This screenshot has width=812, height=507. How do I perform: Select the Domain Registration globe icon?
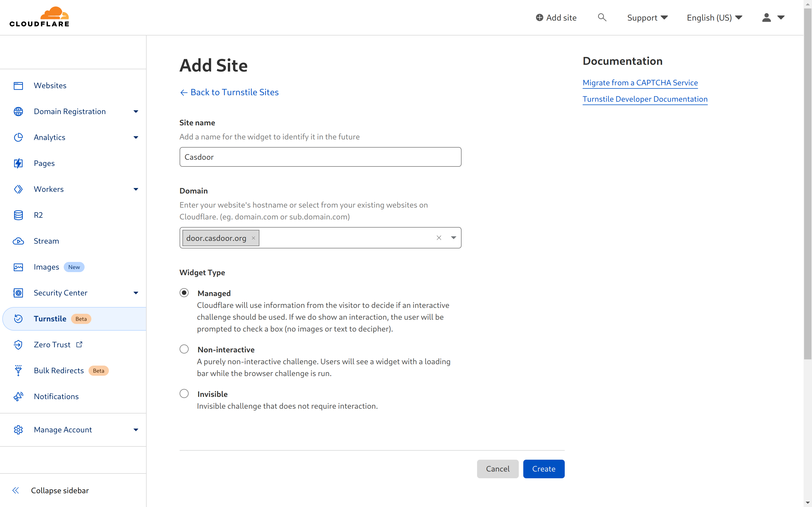[x=18, y=111]
